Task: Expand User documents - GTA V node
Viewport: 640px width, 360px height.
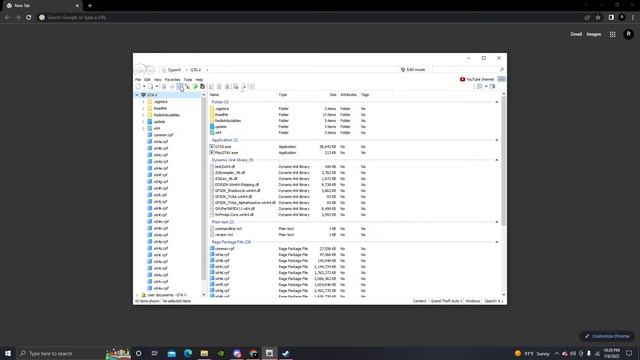Action: point(137,295)
